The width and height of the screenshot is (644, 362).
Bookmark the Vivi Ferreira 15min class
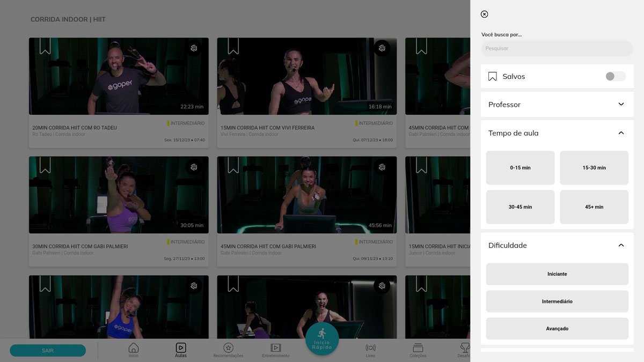coord(233,46)
